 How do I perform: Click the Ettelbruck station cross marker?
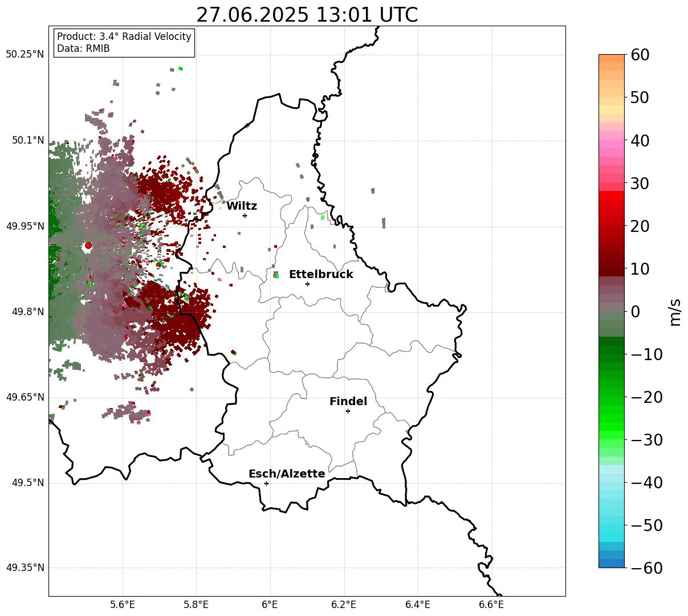(x=307, y=284)
